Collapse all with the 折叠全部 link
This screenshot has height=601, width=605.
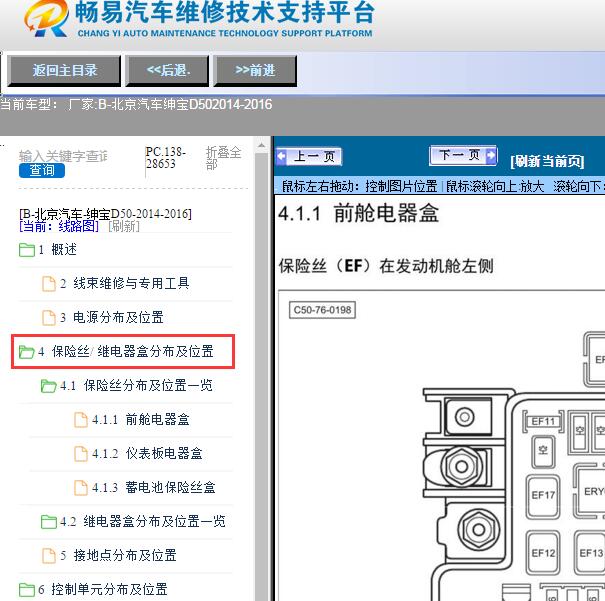223,158
